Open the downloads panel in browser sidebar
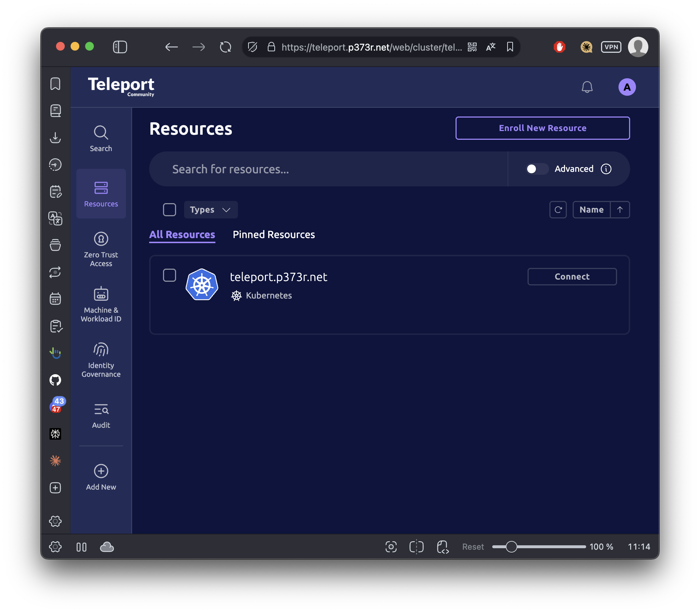The image size is (700, 613). (55, 138)
